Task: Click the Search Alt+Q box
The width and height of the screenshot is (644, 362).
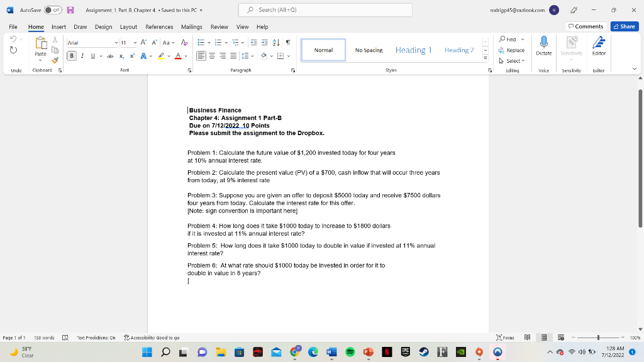Action: coord(324,10)
